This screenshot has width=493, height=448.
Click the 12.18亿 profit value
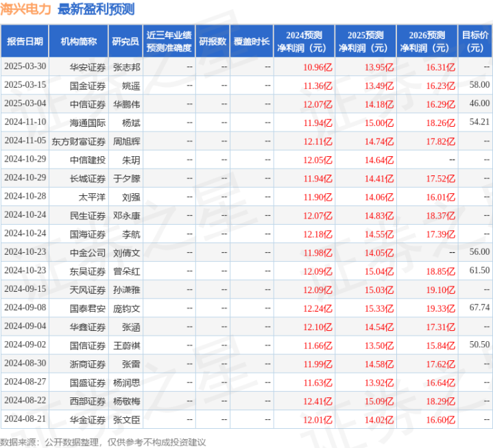(x=317, y=234)
